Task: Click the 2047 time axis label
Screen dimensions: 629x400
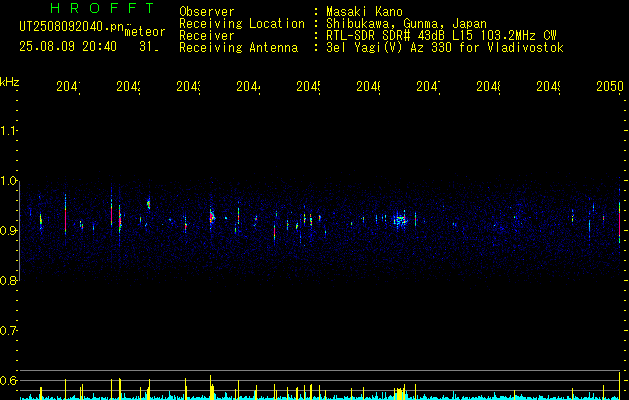Action: click(x=428, y=87)
